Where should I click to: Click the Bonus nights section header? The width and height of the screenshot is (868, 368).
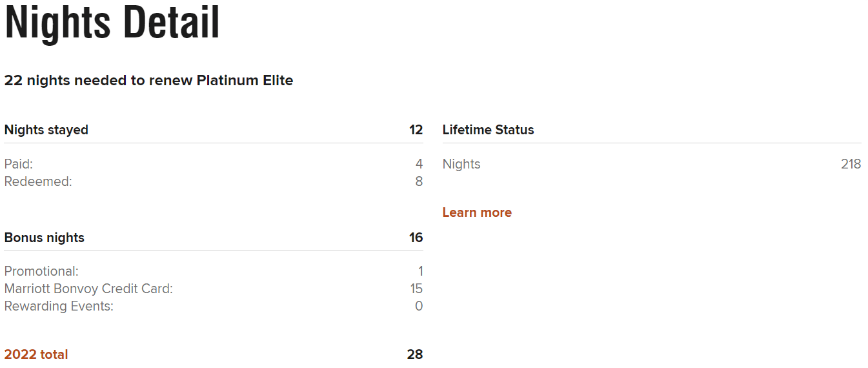point(45,238)
